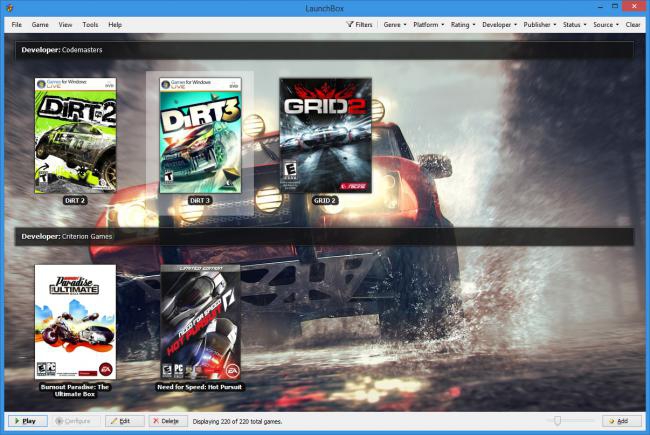Select the DiRT 3 box art
This screenshot has height=435, width=650.
click(x=200, y=135)
